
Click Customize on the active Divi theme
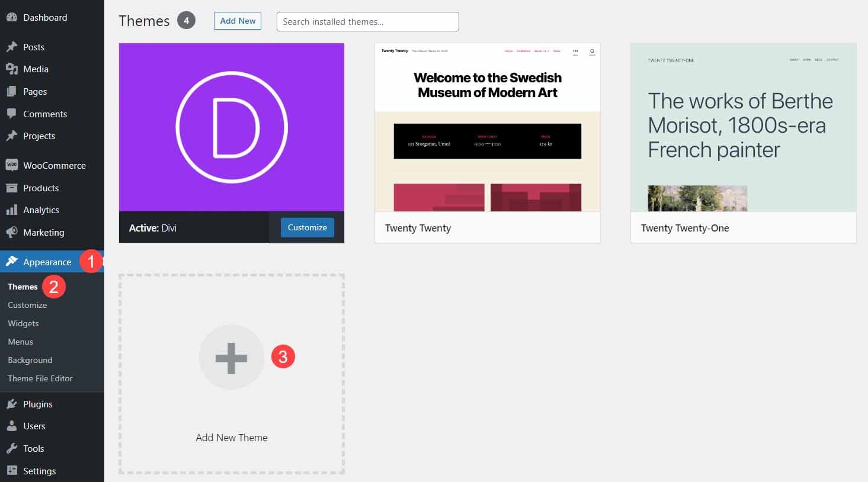tap(308, 227)
